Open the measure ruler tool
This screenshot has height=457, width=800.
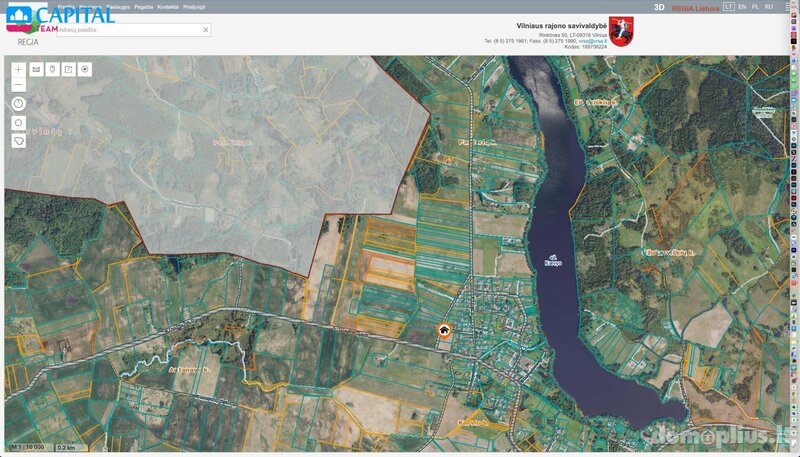36,69
